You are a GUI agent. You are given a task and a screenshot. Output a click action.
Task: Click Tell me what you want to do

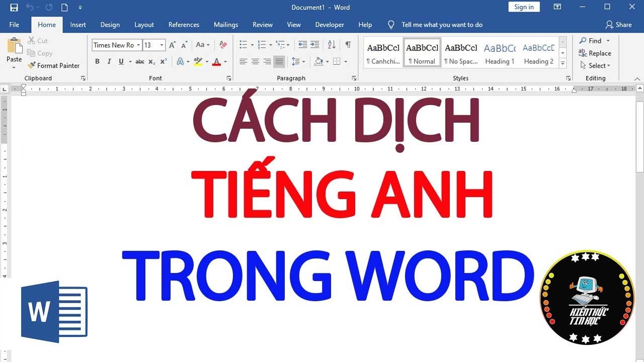[x=435, y=25]
